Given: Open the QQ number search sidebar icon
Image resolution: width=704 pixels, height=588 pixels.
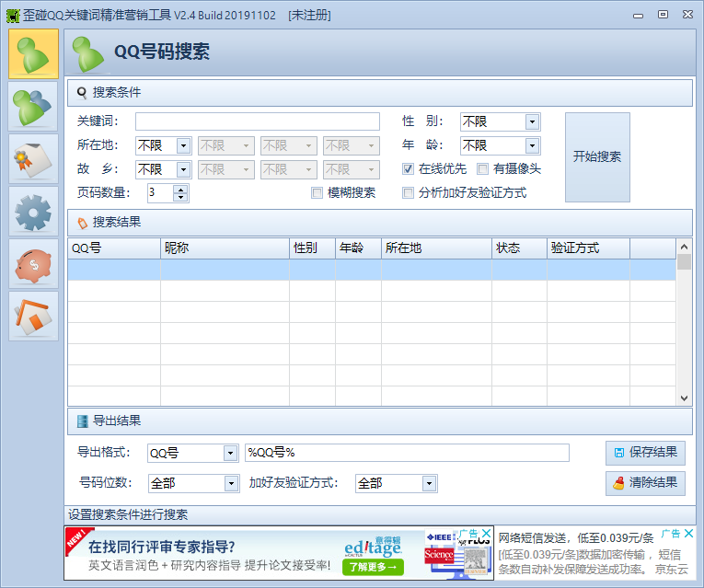Looking at the screenshot, I should click(x=33, y=54).
